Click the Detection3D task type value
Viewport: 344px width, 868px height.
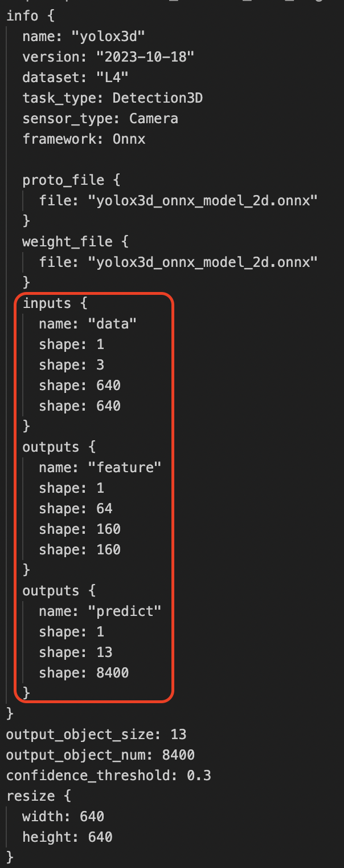[157, 98]
